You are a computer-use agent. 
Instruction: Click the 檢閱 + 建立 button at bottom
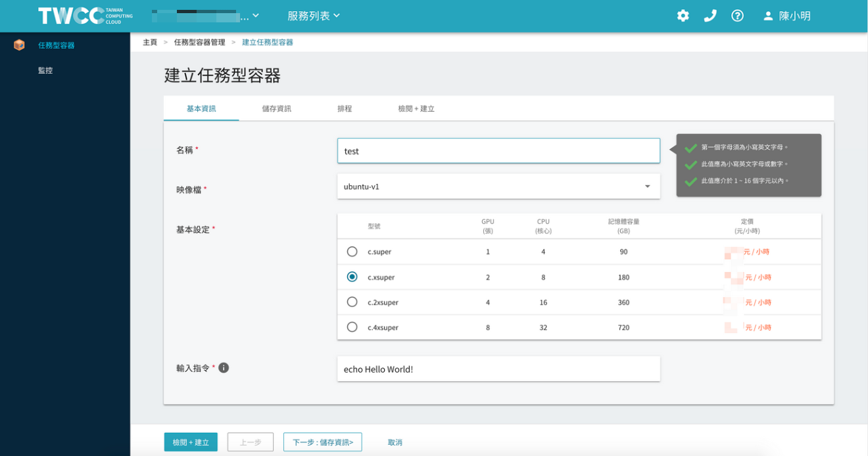coord(191,442)
